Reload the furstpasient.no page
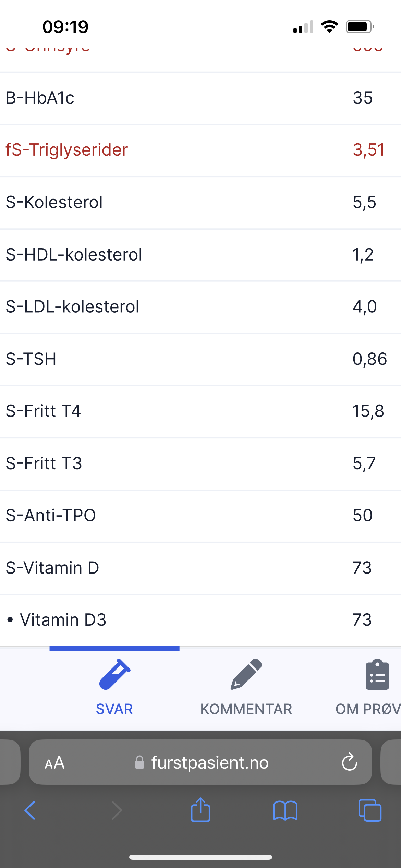The image size is (401, 868). (x=349, y=762)
